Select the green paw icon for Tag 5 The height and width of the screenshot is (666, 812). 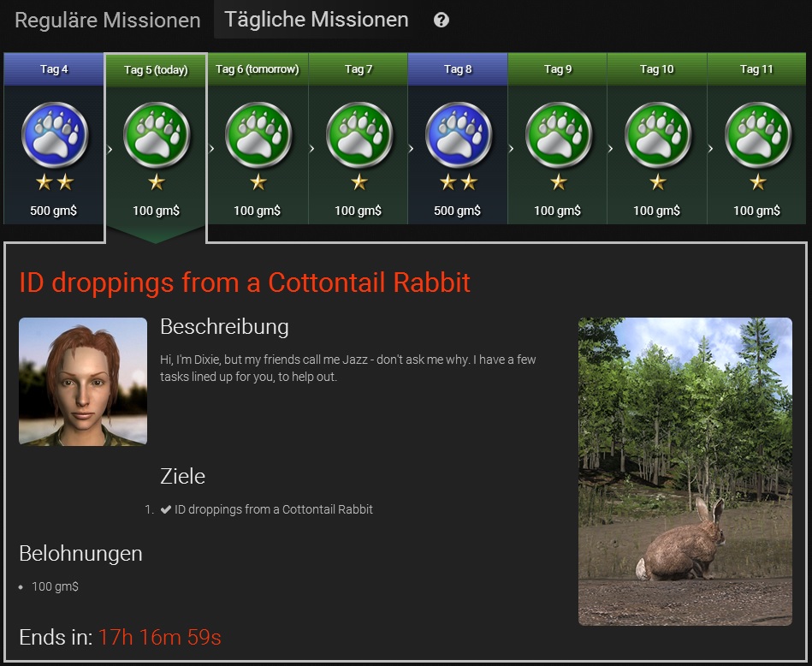coord(157,134)
